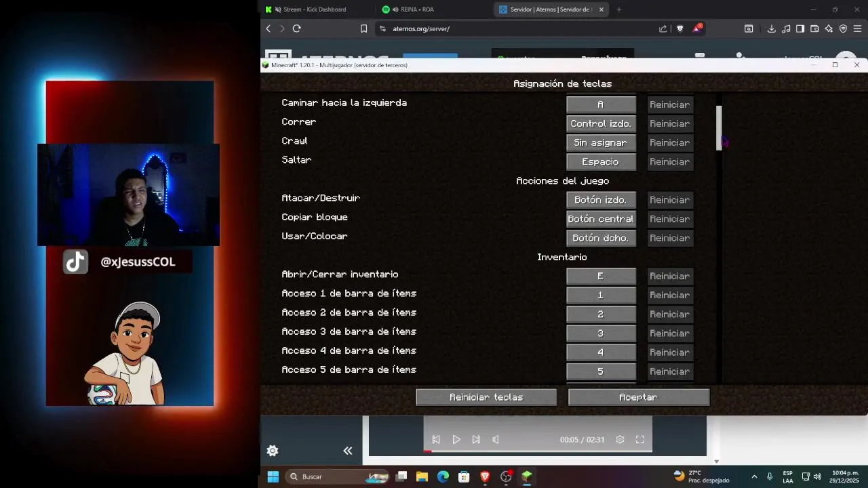
Task: Go back in the Brave browser
Action: pos(269,28)
